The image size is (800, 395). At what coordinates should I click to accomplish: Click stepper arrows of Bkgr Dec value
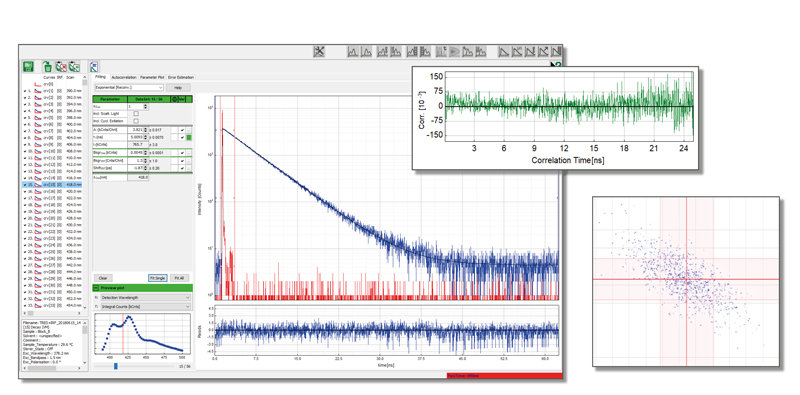coord(145,153)
